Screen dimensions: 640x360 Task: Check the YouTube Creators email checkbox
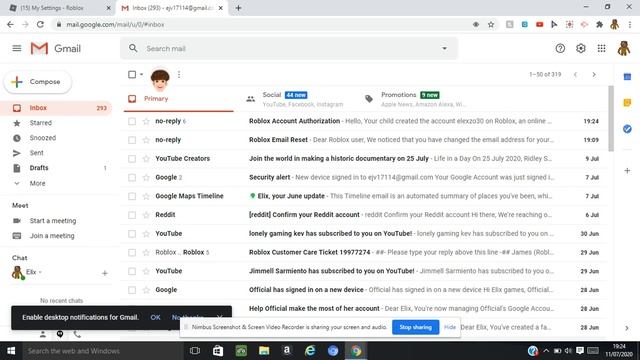pos(132,159)
